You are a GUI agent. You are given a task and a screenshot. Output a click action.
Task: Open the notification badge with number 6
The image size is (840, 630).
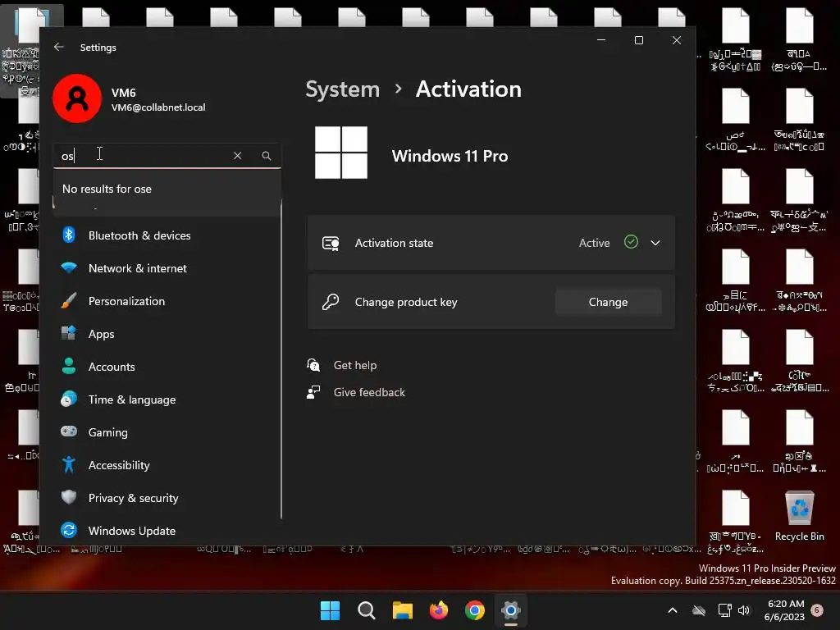click(817, 609)
